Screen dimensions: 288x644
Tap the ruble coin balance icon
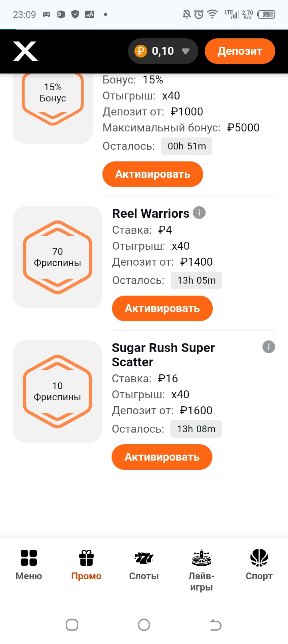(x=141, y=51)
